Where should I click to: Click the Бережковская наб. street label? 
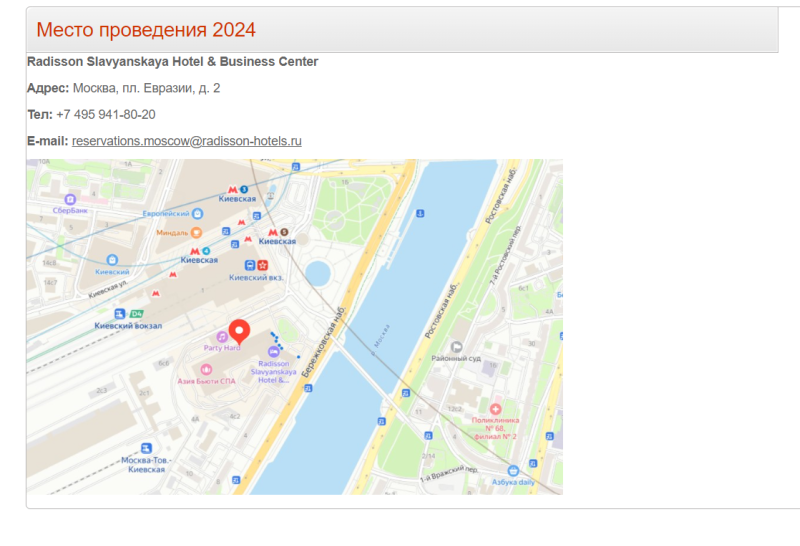point(323,342)
